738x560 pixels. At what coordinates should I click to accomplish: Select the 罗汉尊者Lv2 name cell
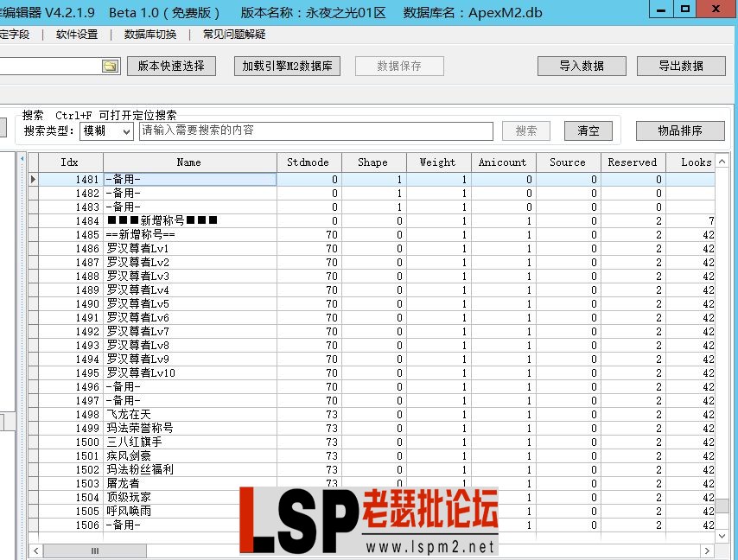point(189,262)
